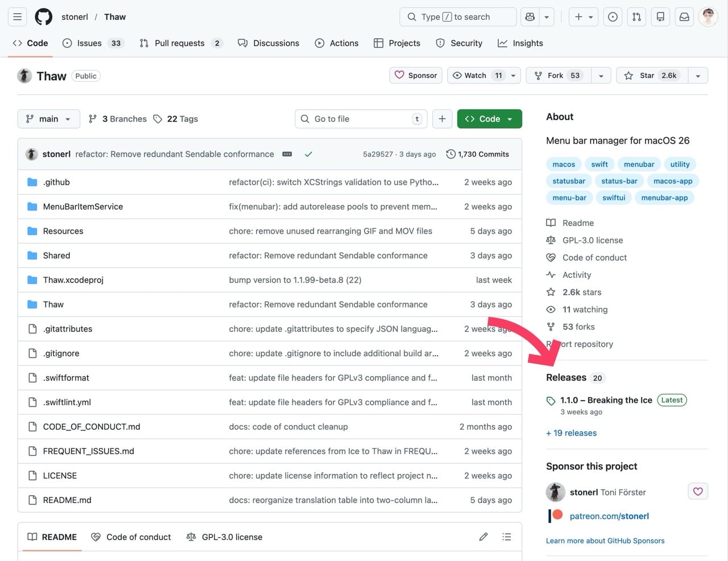Click the add file plus button

pos(442,119)
